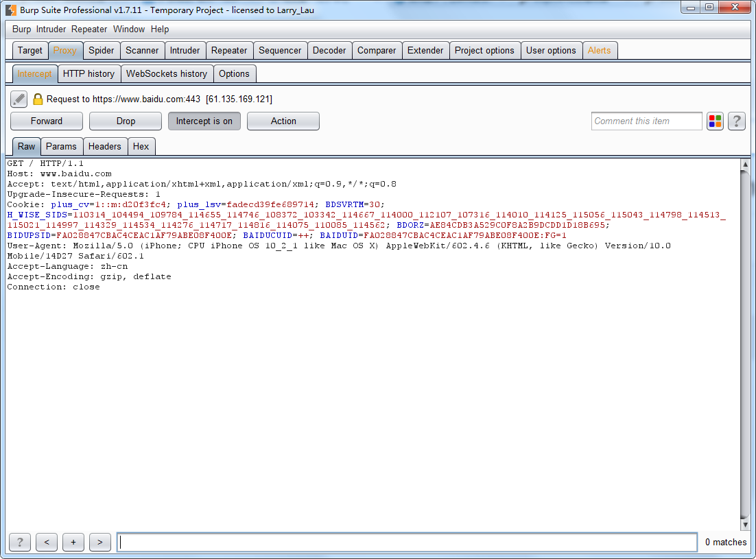Switch to the Params view tab
The width and height of the screenshot is (756, 559).
(61, 147)
